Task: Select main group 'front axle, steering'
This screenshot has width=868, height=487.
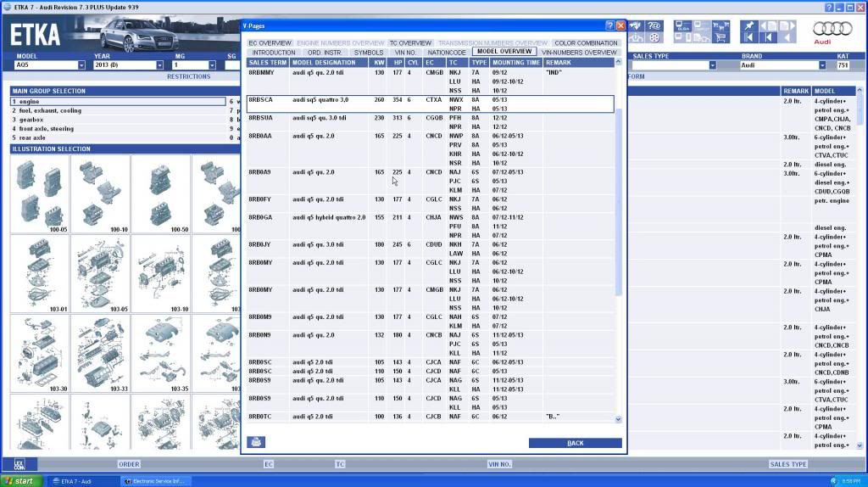Action: 118,128
